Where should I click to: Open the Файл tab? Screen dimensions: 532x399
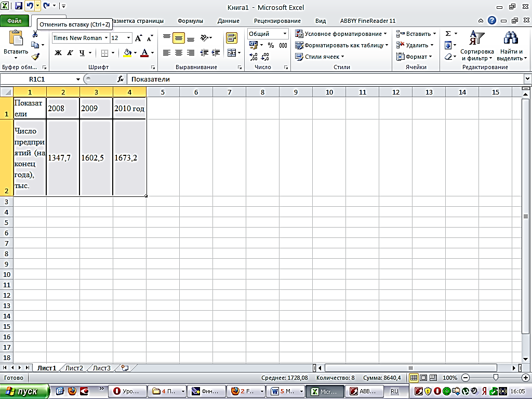click(x=15, y=21)
